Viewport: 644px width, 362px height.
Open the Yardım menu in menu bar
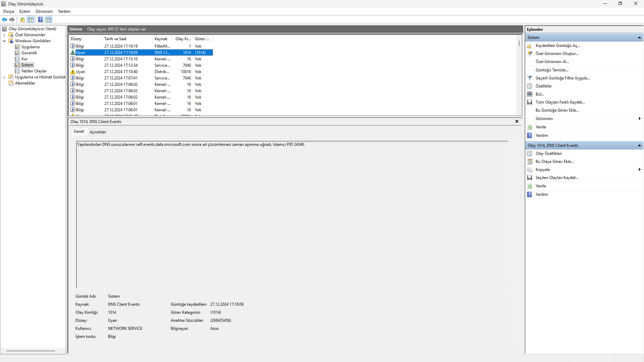tap(64, 11)
